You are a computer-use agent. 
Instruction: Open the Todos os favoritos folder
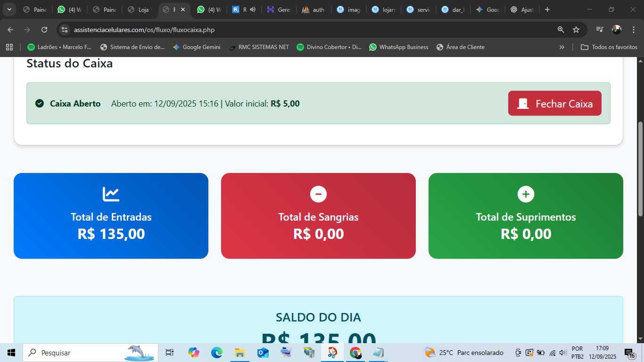point(609,47)
